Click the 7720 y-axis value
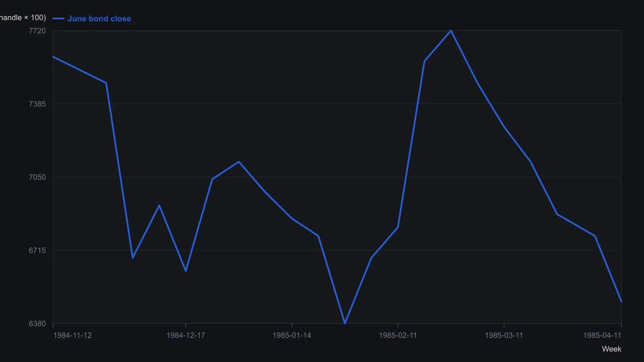644x362 pixels. tap(37, 31)
